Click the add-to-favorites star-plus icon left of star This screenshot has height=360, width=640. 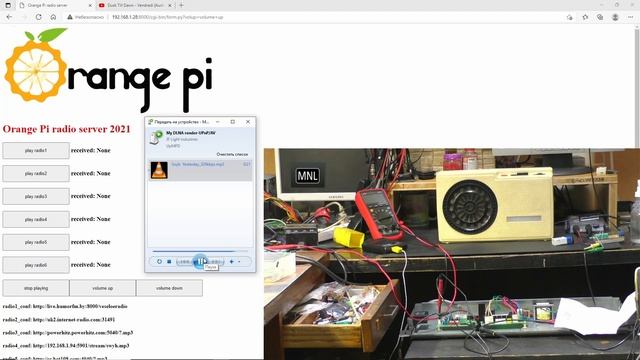pos(570,17)
